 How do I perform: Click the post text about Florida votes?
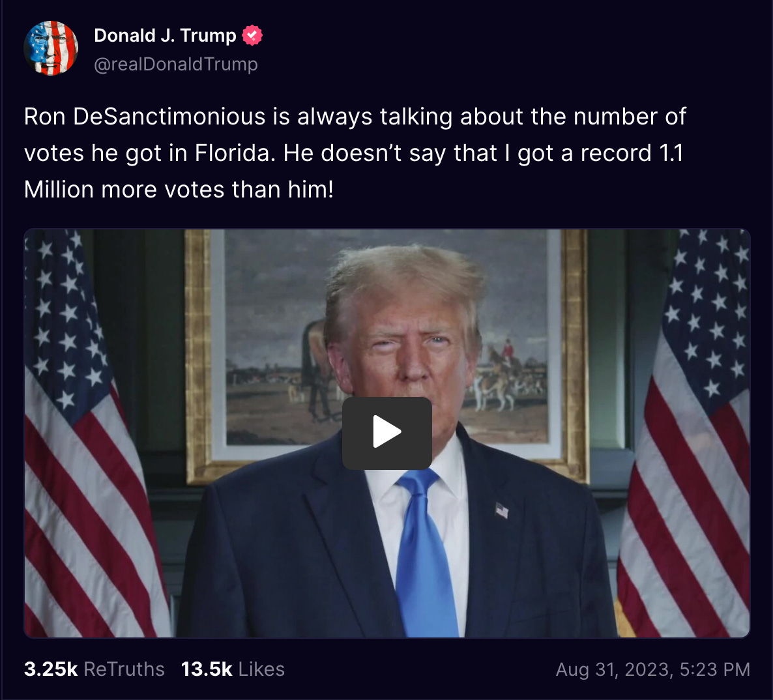pos(355,153)
